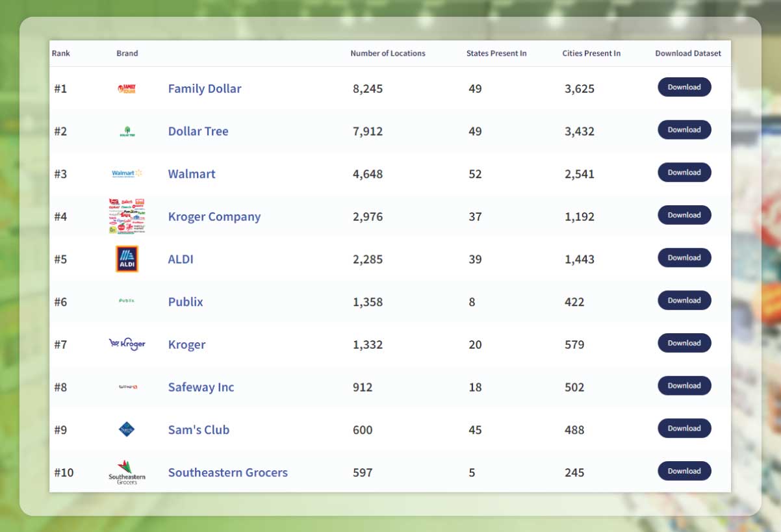The height and width of the screenshot is (532, 781).
Task: Click the Number of Locations column header
Action: (x=388, y=53)
